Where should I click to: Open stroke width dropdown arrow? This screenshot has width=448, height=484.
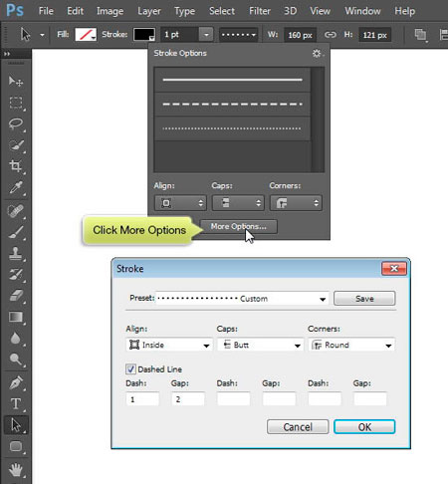pyautogui.click(x=206, y=35)
